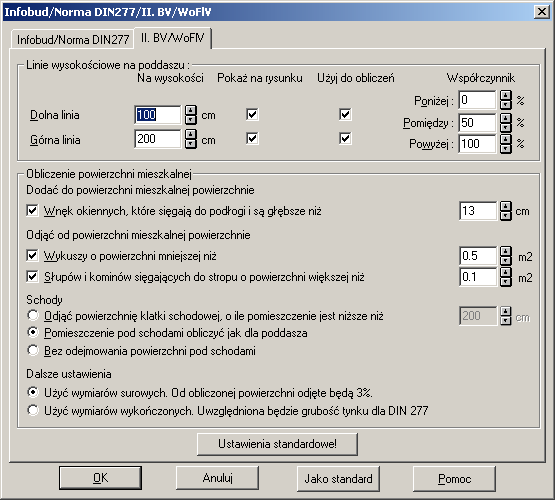Confirm dialog with OK button
Screen dimensions: 555x500
click(x=101, y=478)
